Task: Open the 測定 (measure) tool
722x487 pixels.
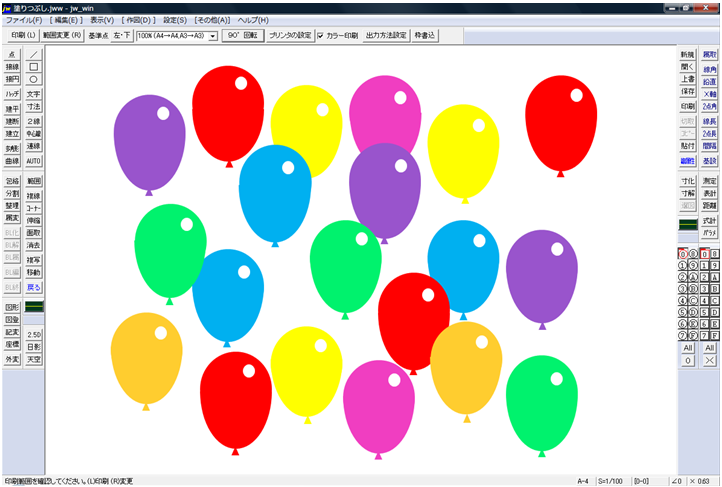Action: (x=710, y=181)
